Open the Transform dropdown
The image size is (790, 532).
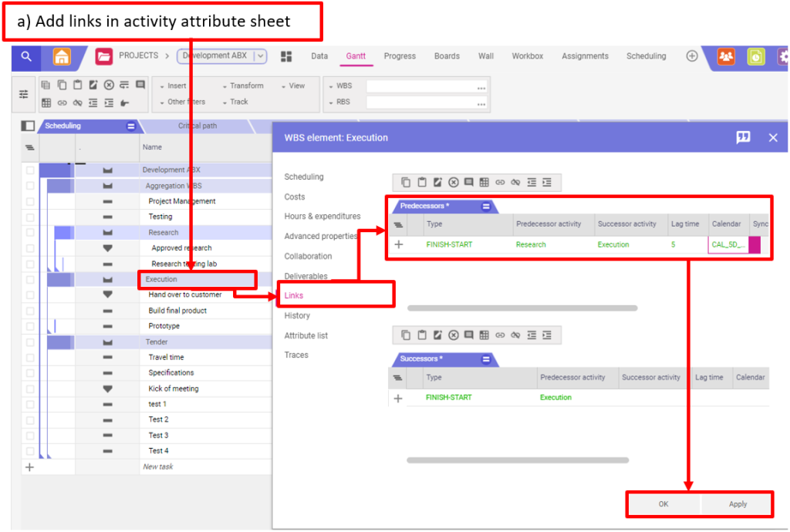pyautogui.click(x=243, y=86)
